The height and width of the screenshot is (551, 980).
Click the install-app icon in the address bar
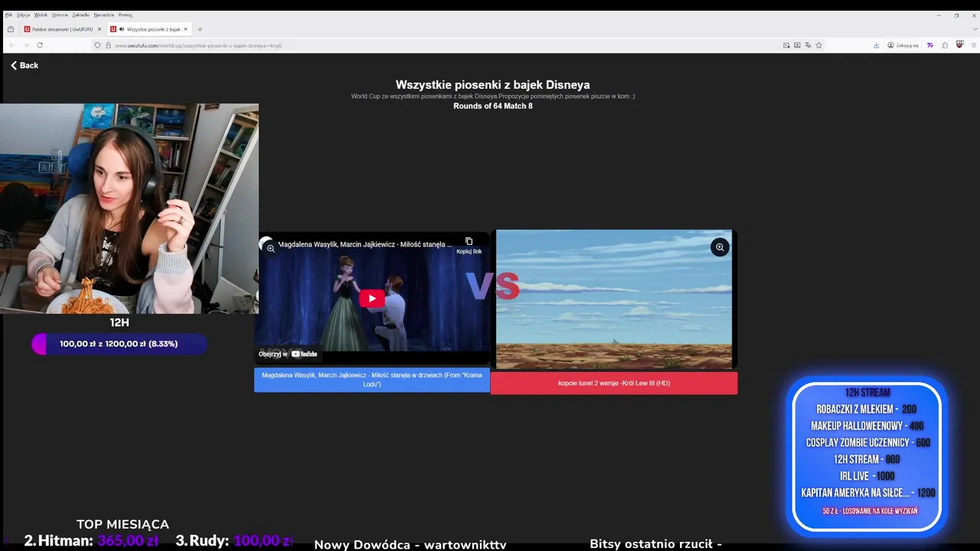pyautogui.click(x=797, y=45)
